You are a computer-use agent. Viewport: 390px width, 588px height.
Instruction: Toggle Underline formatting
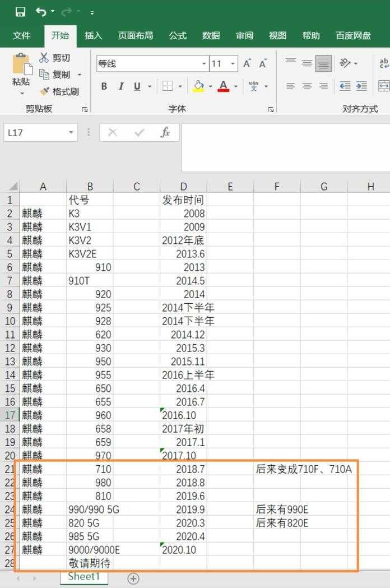click(x=137, y=86)
